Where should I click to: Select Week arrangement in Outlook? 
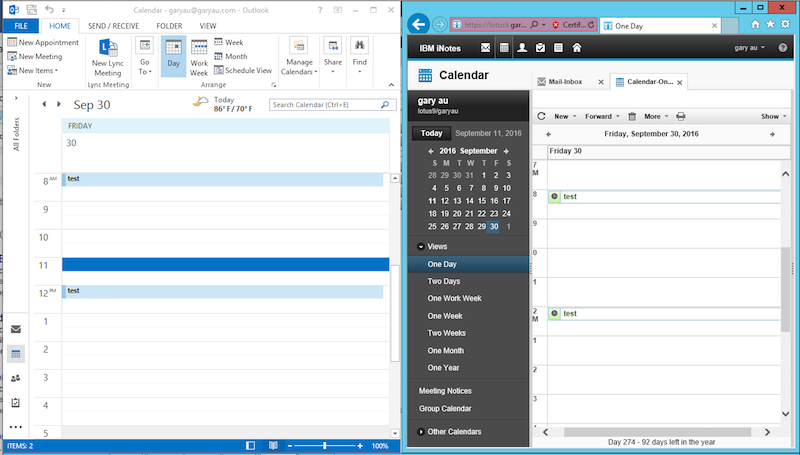click(x=229, y=42)
